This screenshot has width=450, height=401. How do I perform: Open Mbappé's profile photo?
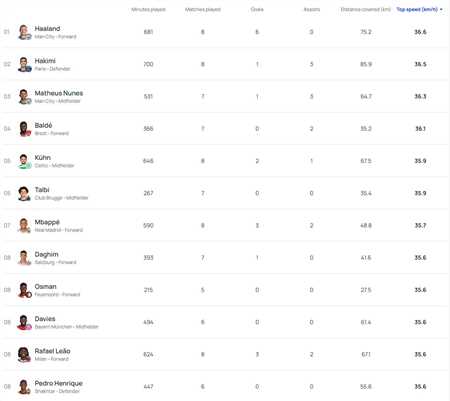point(24,226)
